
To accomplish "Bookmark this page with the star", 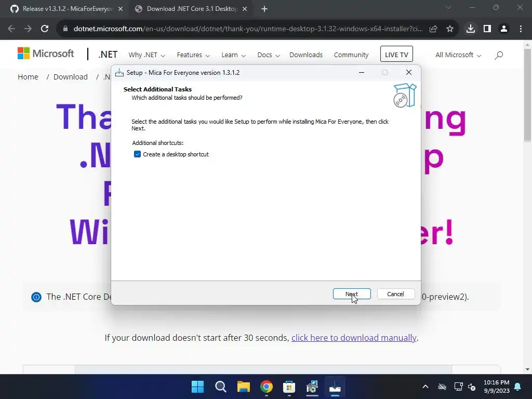I will pyautogui.click(x=450, y=29).
